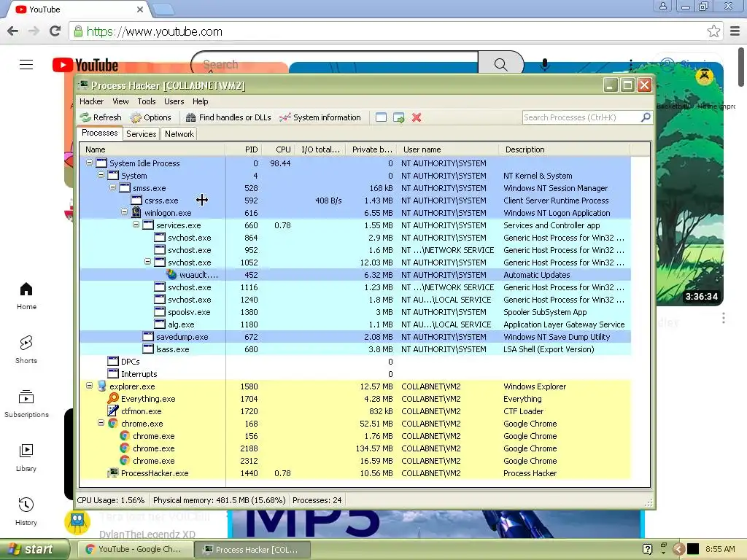Open History in YouTube sidebar

[26, 511]
